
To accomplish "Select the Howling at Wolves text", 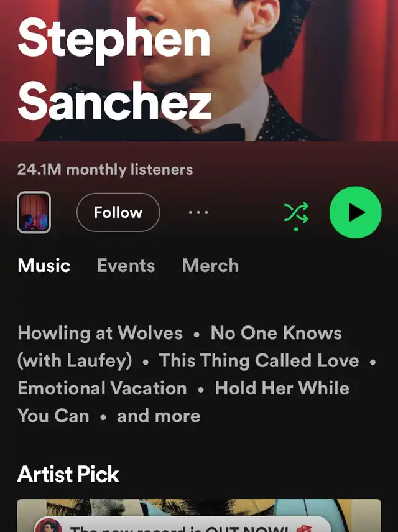I will point(100,333).
